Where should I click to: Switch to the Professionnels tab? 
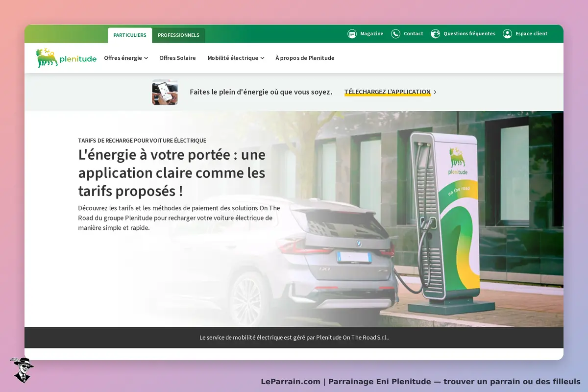(178, 35)
